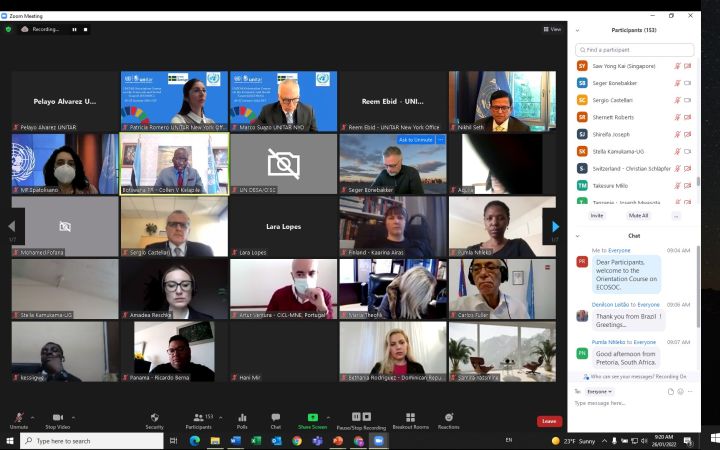This screenshot has height=450, width=720.
Task: Stop the recording from the top bar
Action: [x=86, y=29]
